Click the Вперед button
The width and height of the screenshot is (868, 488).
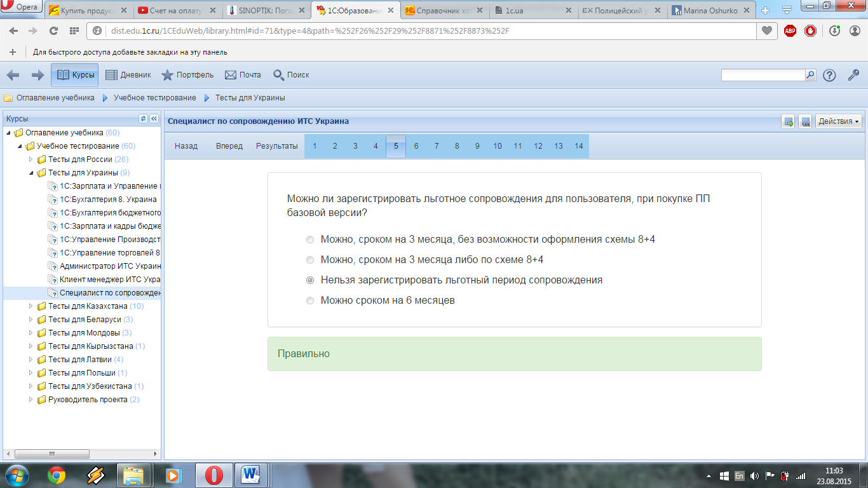click(x=229, y=146)
